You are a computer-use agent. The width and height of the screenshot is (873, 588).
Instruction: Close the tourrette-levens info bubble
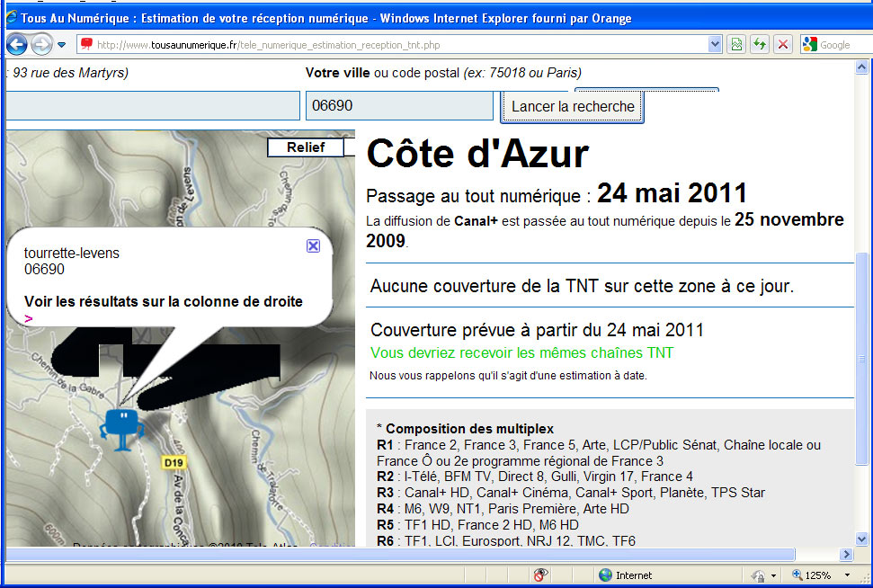[x=314, y=245]
